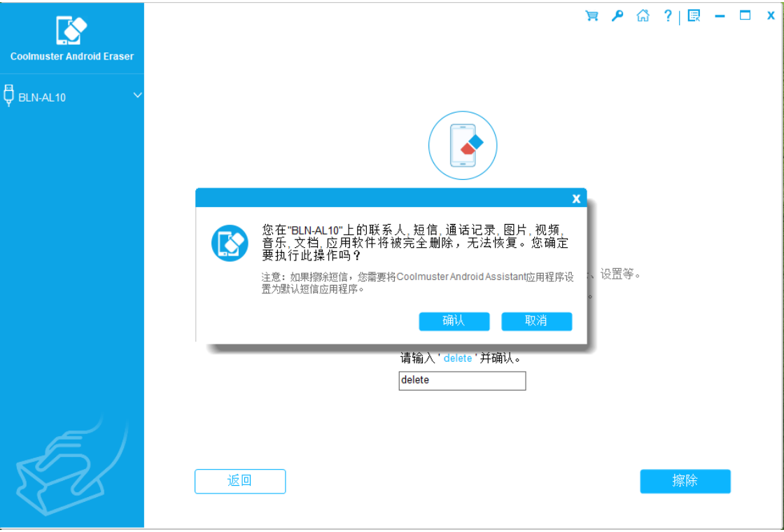
Task: Expand the BLN-AL10 device chevron
Action: 137,95
